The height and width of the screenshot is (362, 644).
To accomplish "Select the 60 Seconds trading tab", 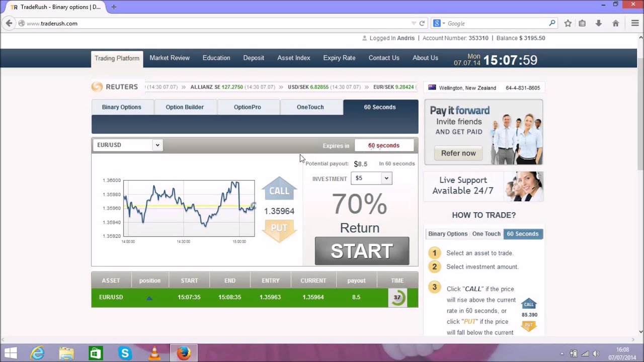I will tap(380, 107).
